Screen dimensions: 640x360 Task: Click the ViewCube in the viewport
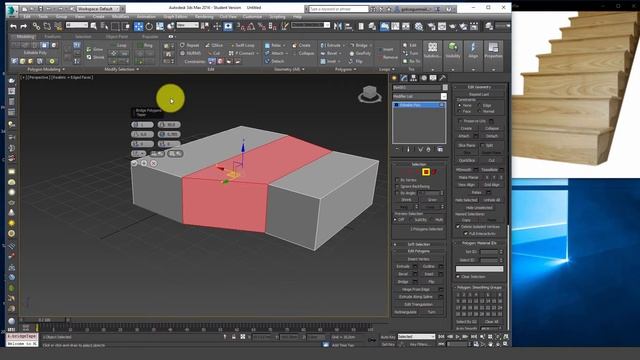(x=370, y=94)
